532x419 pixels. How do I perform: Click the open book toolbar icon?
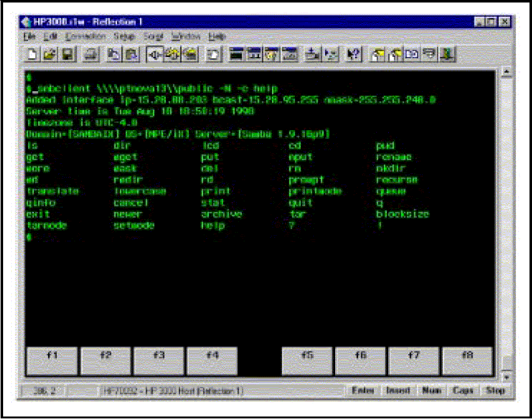pyautogui.click(x=412, y=54)
